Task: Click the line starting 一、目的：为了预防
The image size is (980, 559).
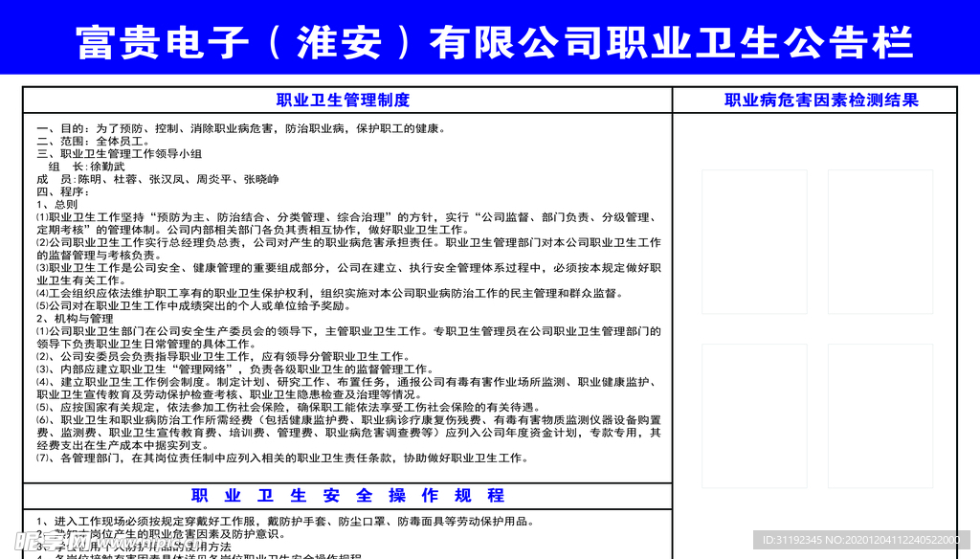Action: coord(242,129)
